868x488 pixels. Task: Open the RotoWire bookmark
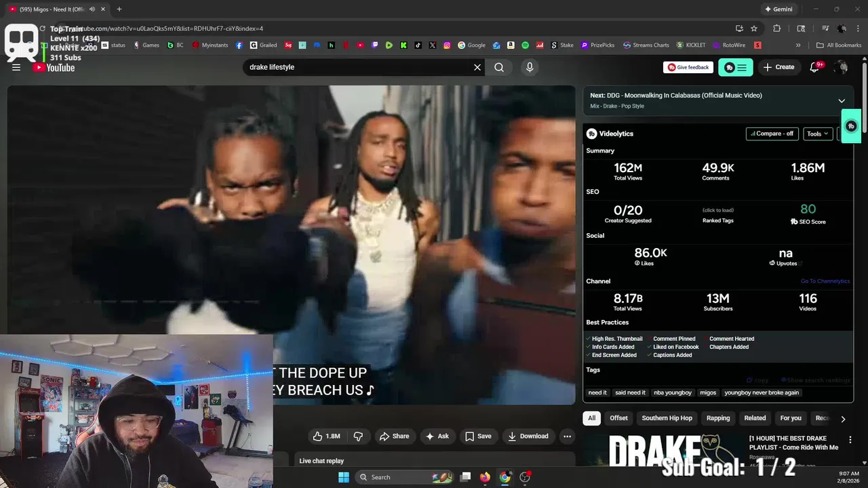(x=729, y=45)
